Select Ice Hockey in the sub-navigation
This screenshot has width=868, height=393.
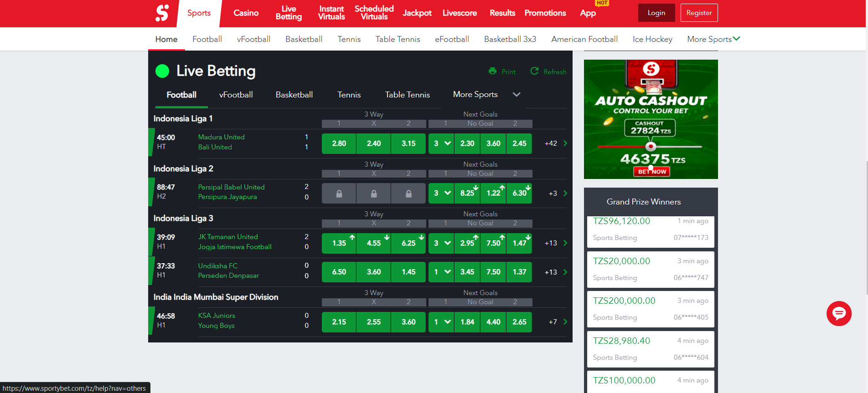click(x=652, y=39)
